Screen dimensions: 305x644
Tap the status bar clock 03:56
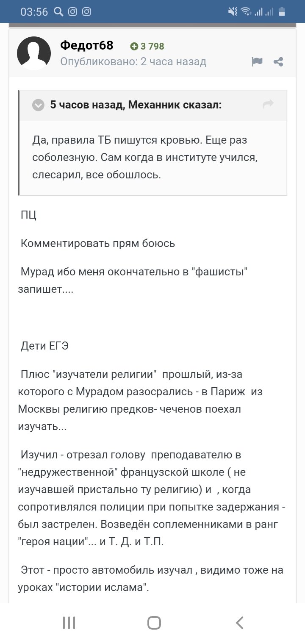[x=34, y=12]
